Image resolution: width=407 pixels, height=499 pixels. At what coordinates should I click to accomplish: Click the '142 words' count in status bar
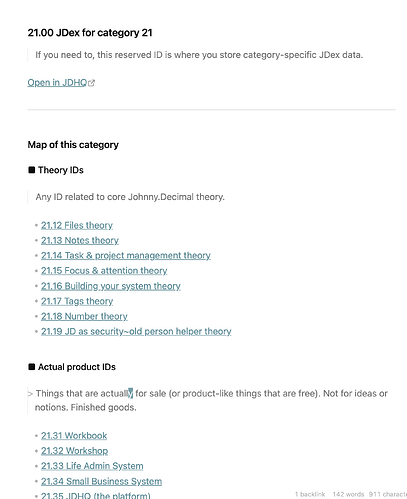point(348,494)
